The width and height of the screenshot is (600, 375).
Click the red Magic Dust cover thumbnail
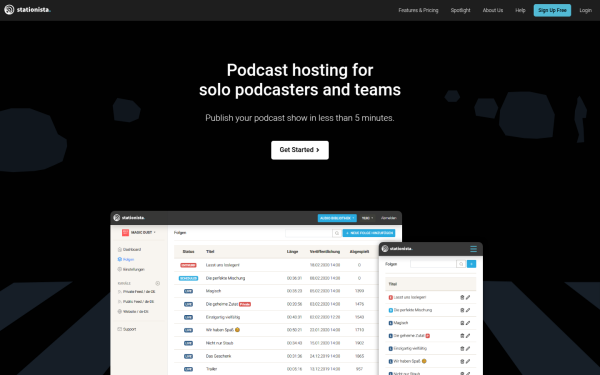(125, 232)
